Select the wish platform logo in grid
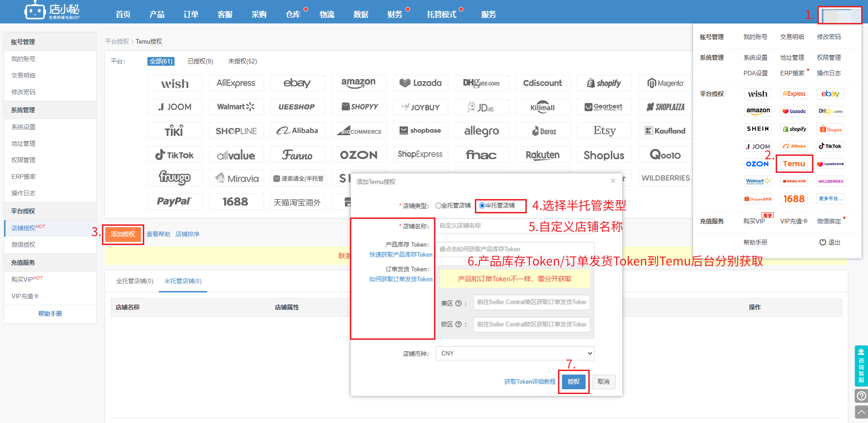Viewport: 868px width, 423px height. [175, 83]
